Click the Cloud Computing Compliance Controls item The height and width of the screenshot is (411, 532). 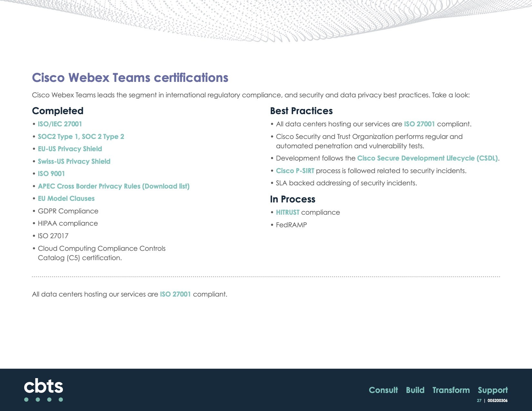pos(102,253)
